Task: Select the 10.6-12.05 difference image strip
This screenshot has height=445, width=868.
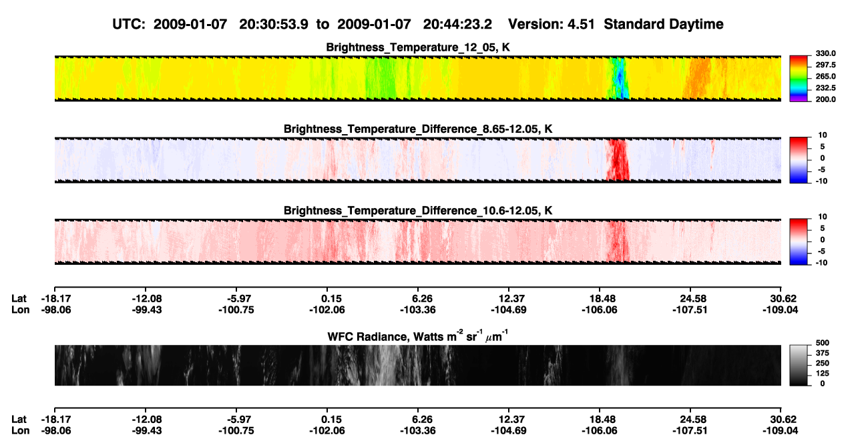Action: (418, 242)
